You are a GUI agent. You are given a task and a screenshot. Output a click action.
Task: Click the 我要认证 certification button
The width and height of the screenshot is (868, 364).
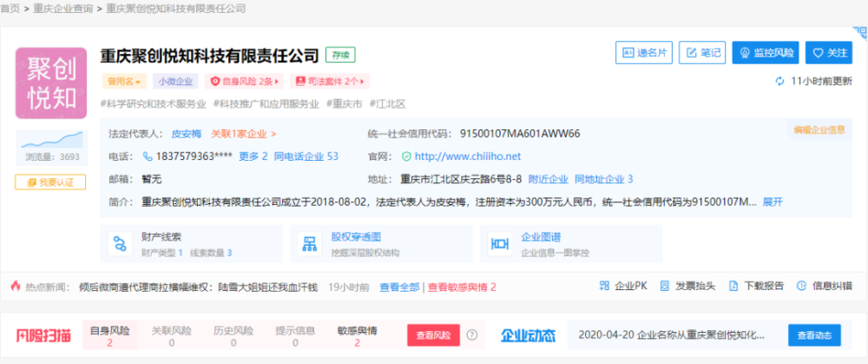51,182
